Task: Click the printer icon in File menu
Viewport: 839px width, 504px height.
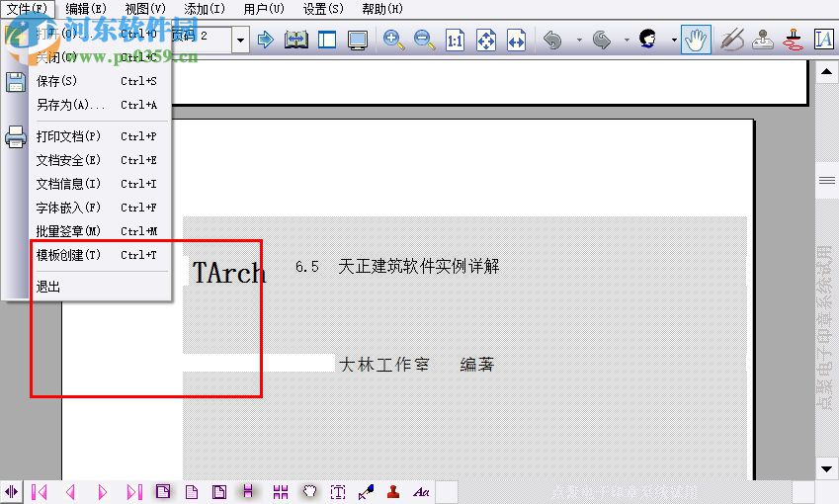Action: tap(15, 137)
